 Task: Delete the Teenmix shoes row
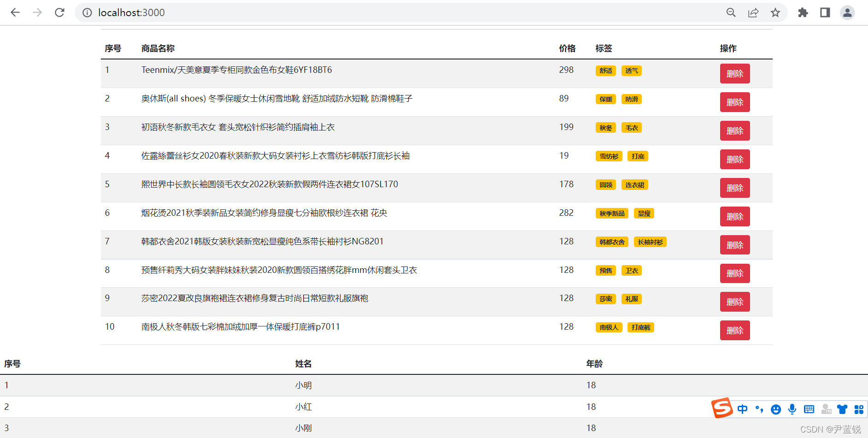(735, 74)
